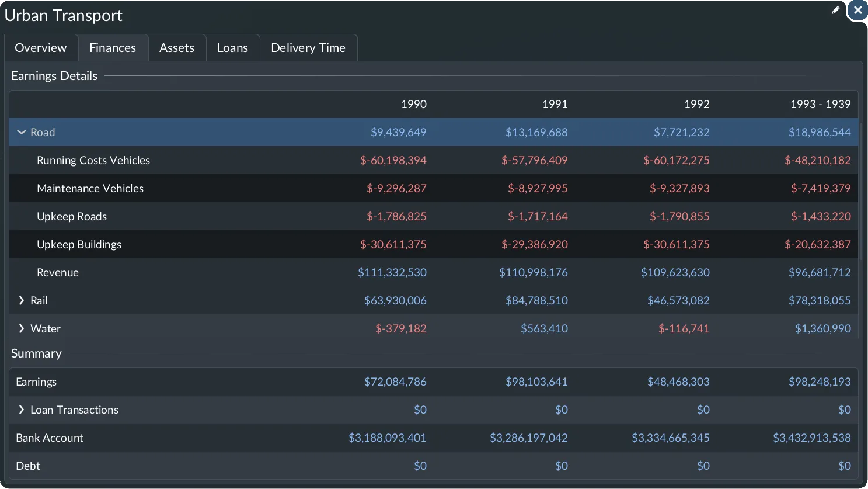Viewport: 868px width, 489px height.
Task: Click the Debt row label
Action: point(28,466)
